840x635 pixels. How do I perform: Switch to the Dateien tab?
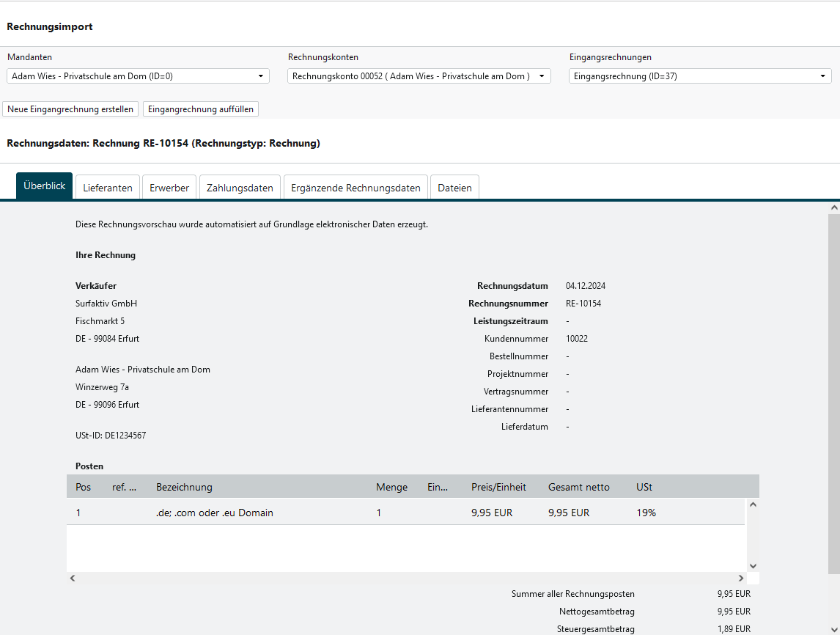click(x=454, y=188)
